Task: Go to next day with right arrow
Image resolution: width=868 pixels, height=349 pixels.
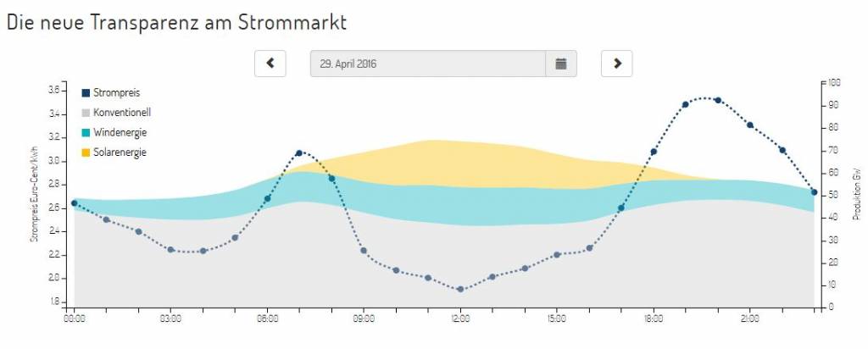Action: [x=617, y=63]
